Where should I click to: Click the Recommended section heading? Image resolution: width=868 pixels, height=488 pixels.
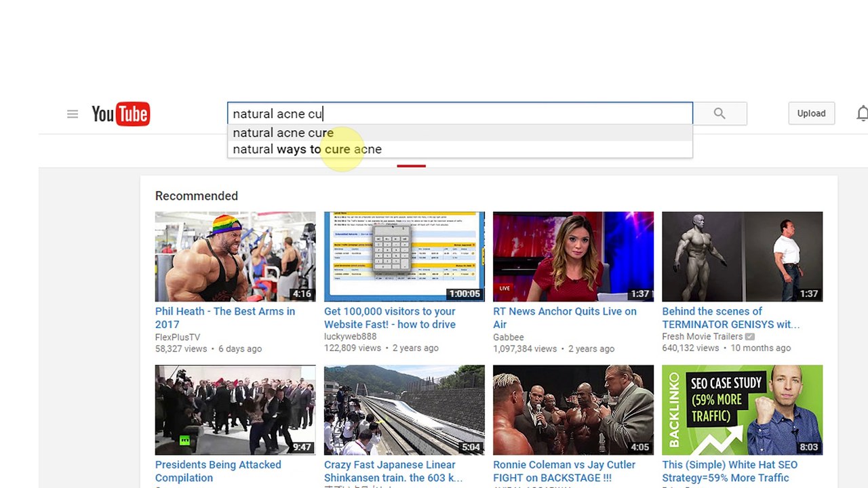coord(197,196)
